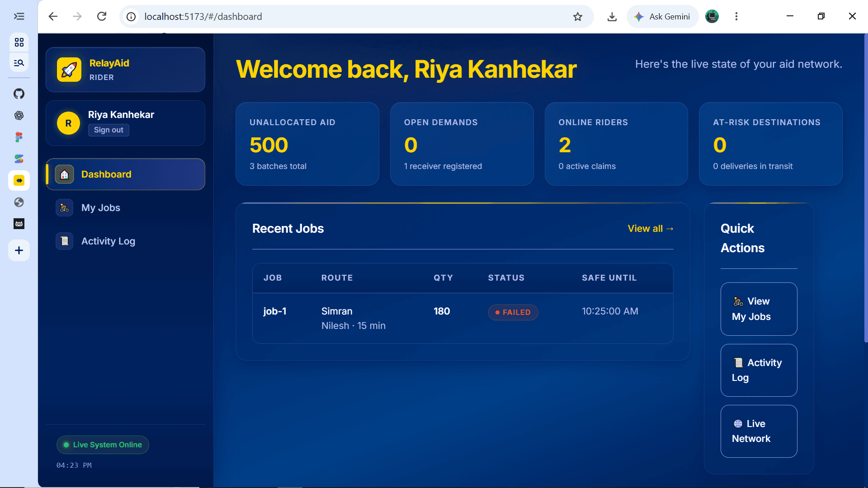Open the tab grid icon in side panel
Image resolution: width=868 pixels, height=488 pixels.
tap(19, 42)
